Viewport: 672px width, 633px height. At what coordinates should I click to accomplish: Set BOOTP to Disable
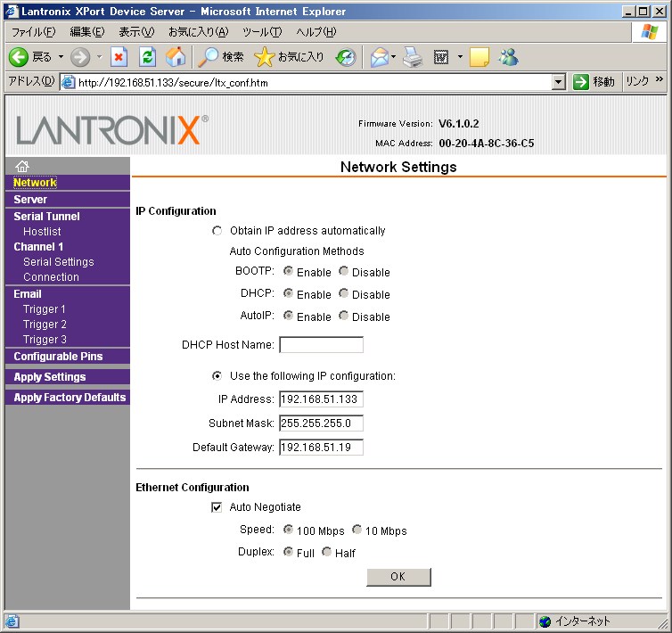[343, 271]
